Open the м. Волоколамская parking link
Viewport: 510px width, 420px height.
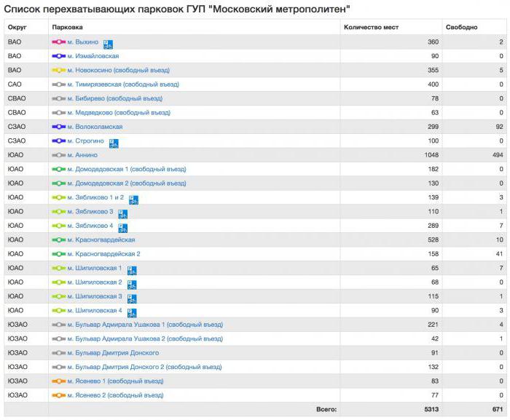[95, 127]
